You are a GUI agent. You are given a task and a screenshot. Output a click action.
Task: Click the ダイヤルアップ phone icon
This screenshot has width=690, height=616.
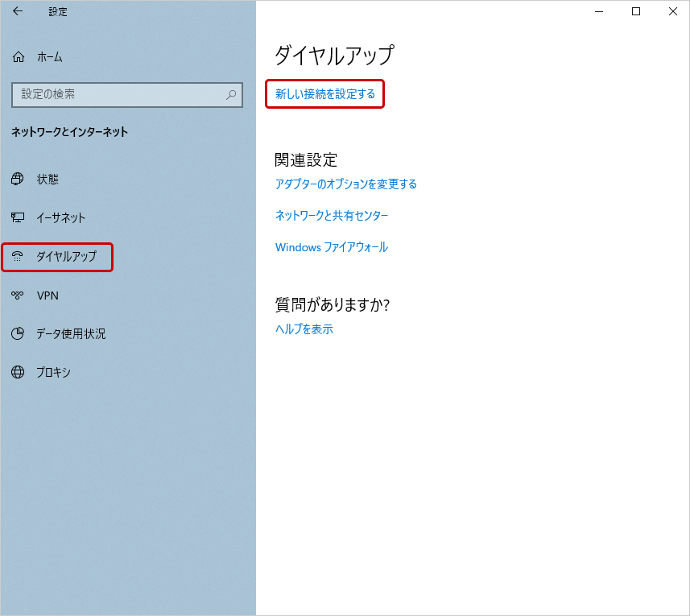coord(18,257)
